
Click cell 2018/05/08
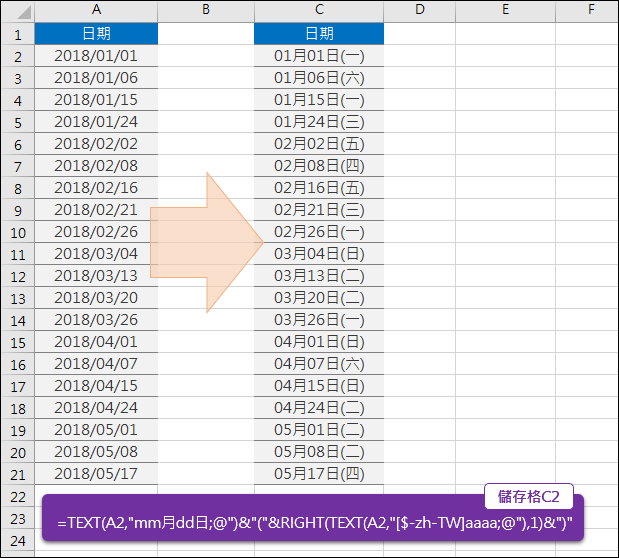(96, 451)
